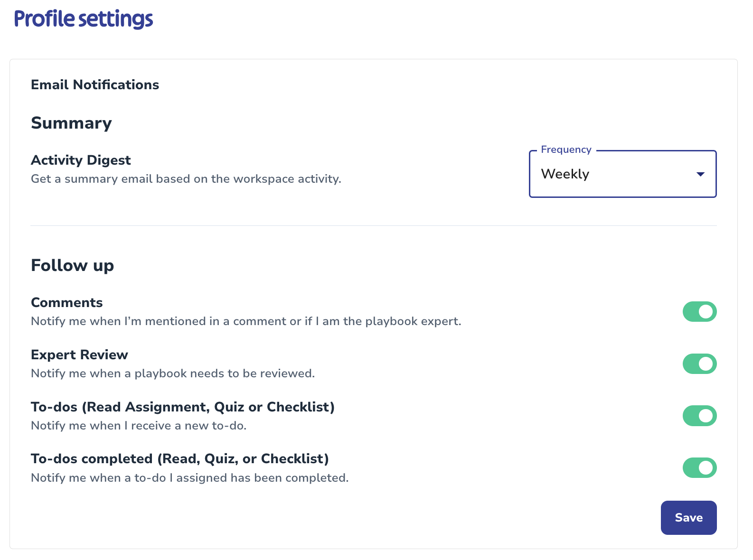Click the Expert Review setting label

79,355
